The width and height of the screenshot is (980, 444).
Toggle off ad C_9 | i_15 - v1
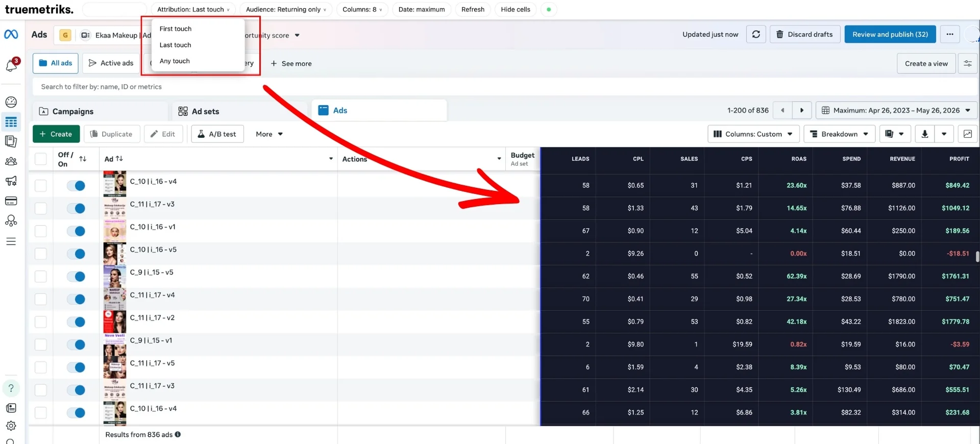pyautogui.click(x=76, y=344)
